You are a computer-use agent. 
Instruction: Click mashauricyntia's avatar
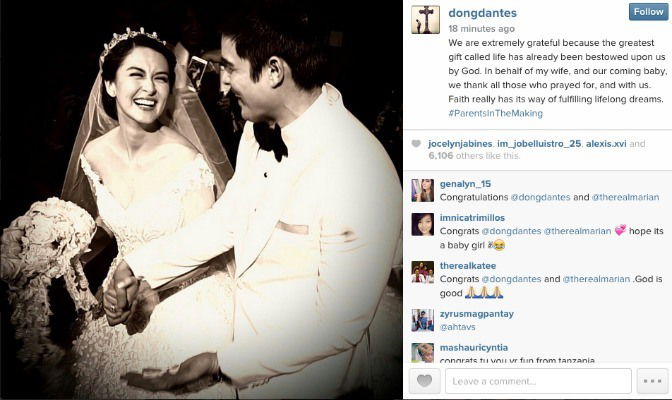pos(423,353)
